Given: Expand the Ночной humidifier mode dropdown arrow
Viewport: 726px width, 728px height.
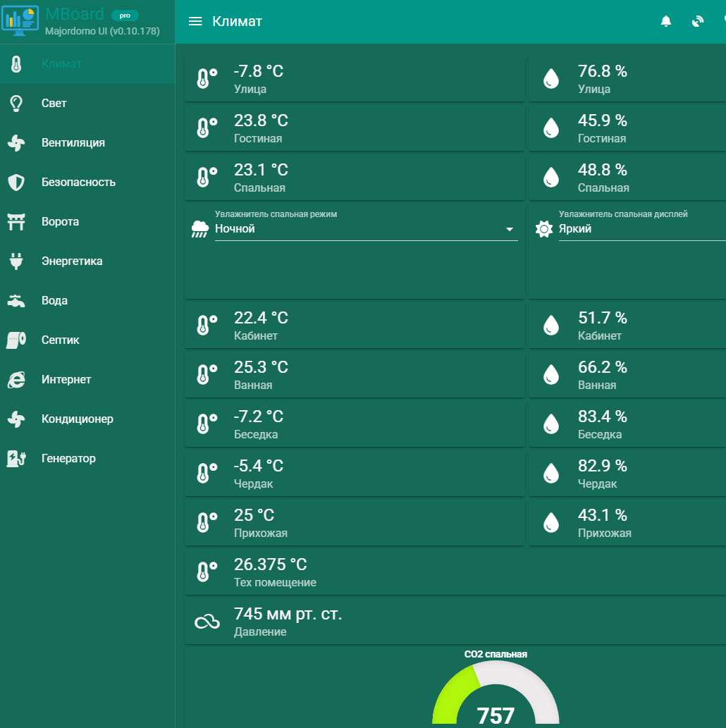Looking at the screenshot, I should (x=510, y=229).
